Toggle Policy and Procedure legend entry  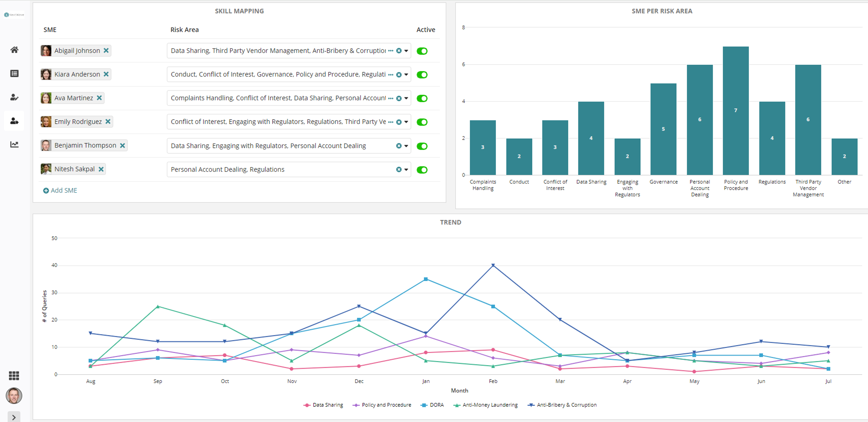382,405
